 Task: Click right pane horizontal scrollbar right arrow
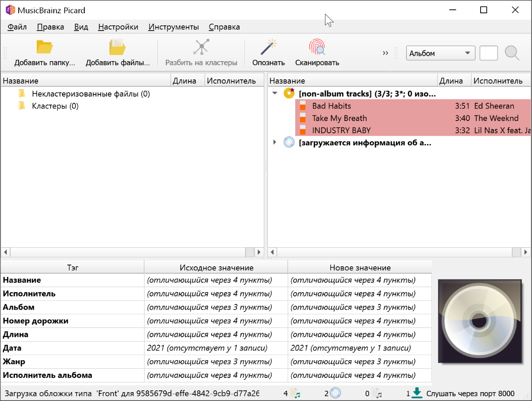526,252
